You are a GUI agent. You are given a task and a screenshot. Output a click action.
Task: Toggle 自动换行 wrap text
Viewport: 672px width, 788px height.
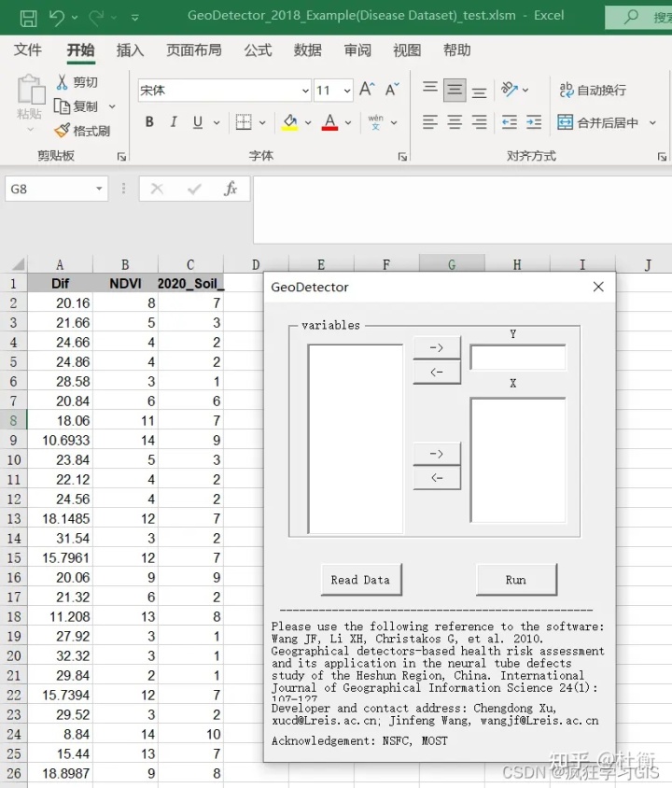(593, 90)
